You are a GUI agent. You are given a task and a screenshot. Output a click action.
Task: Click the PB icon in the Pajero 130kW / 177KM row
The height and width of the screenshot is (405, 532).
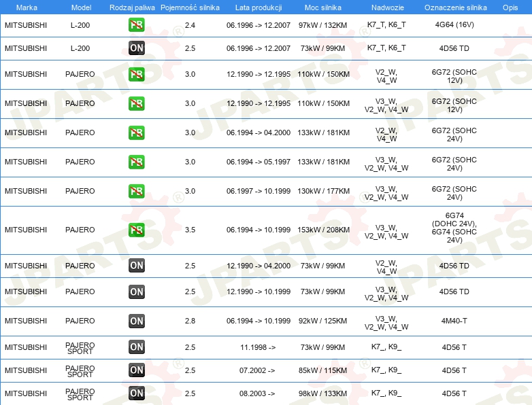pyautogui.click(x=136, y=191)
